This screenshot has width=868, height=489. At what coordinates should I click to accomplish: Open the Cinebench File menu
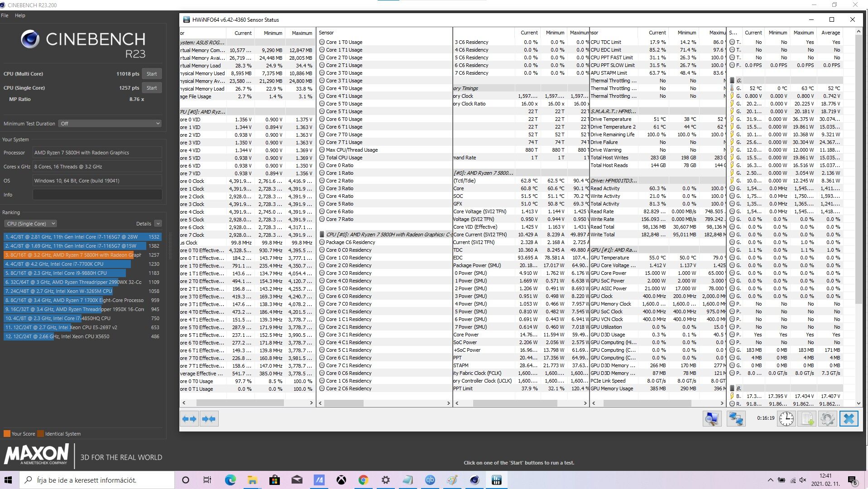coord(5,15)
